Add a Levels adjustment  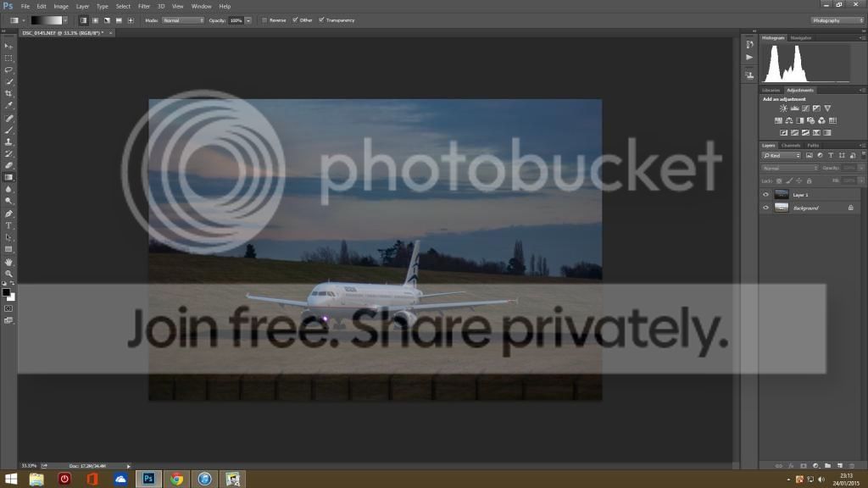point(794,108)
